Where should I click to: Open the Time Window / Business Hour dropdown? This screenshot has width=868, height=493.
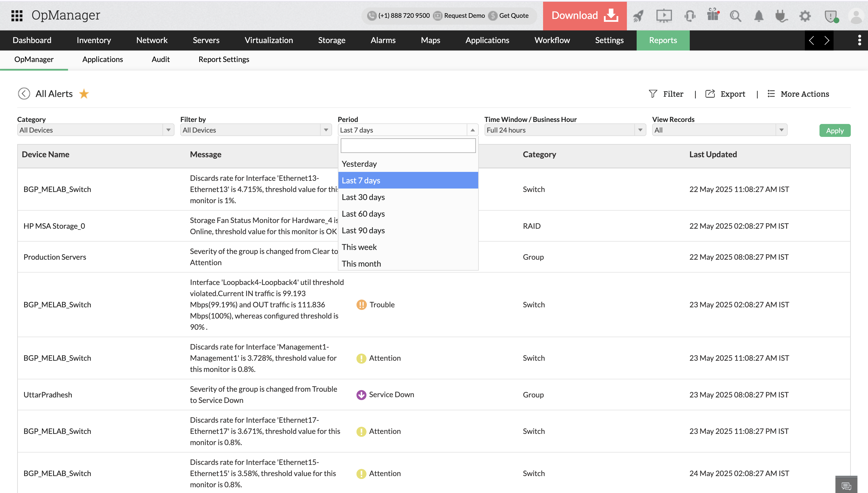565,130
